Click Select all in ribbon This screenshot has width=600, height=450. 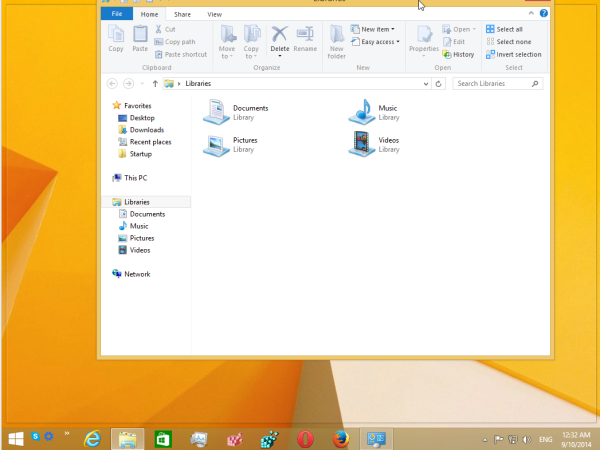point(504,29)
